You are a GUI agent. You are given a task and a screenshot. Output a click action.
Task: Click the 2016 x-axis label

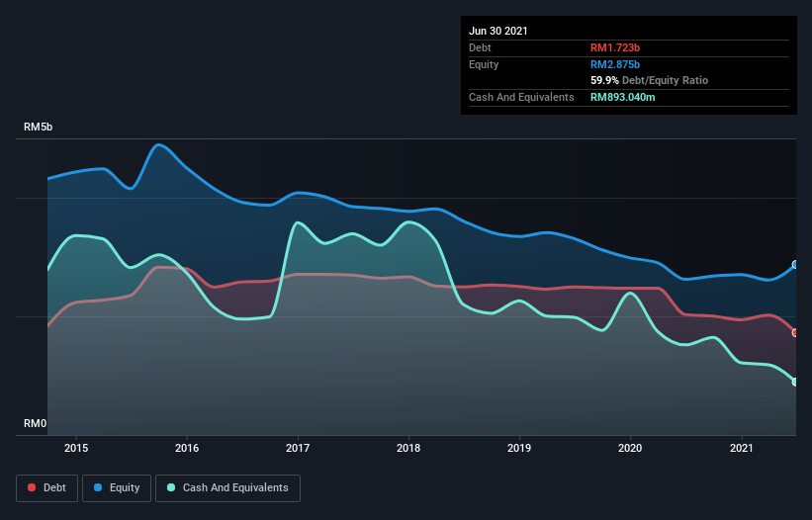tap(187, 448)
